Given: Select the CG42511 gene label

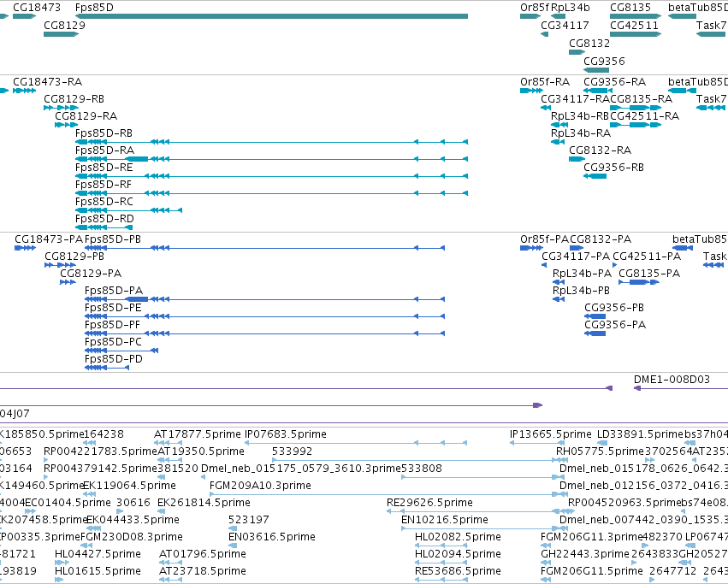Looking at the screenshot, I should (634, 25).
